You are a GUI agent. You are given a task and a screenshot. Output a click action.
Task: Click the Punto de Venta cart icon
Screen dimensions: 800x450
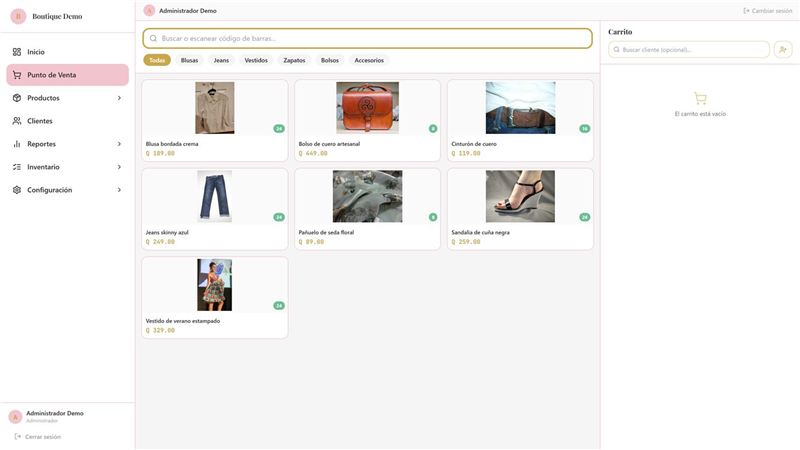(x=17, y=75)
